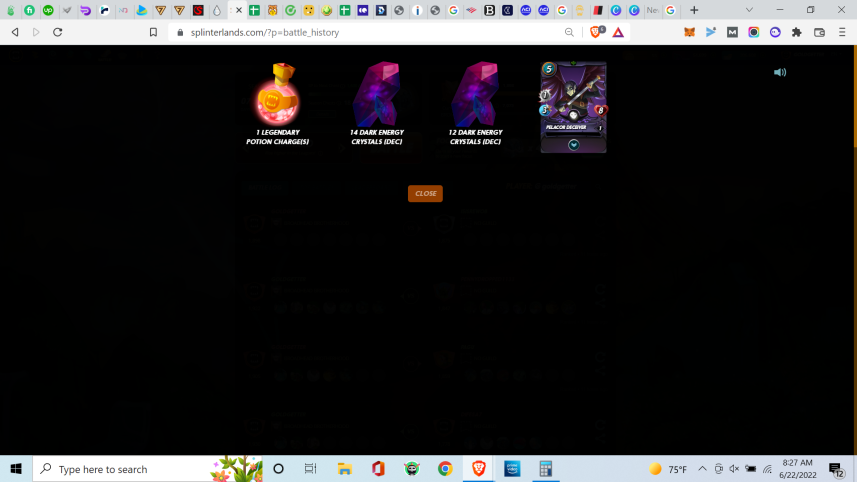The image size is (857, 482).
Task: Click the muted volume tray icon
Action: 734,469
